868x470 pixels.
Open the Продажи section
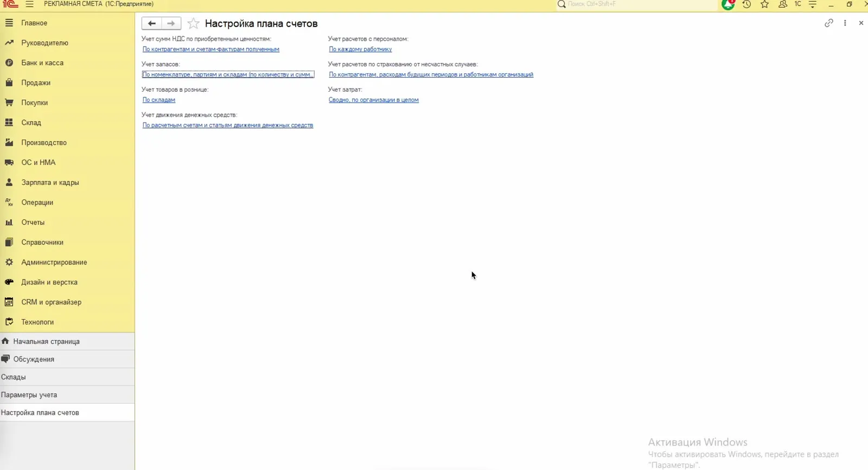[x=67, y=82]
